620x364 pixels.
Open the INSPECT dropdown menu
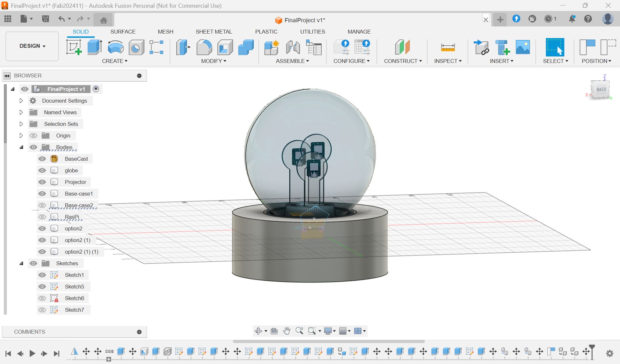(448, 61)
